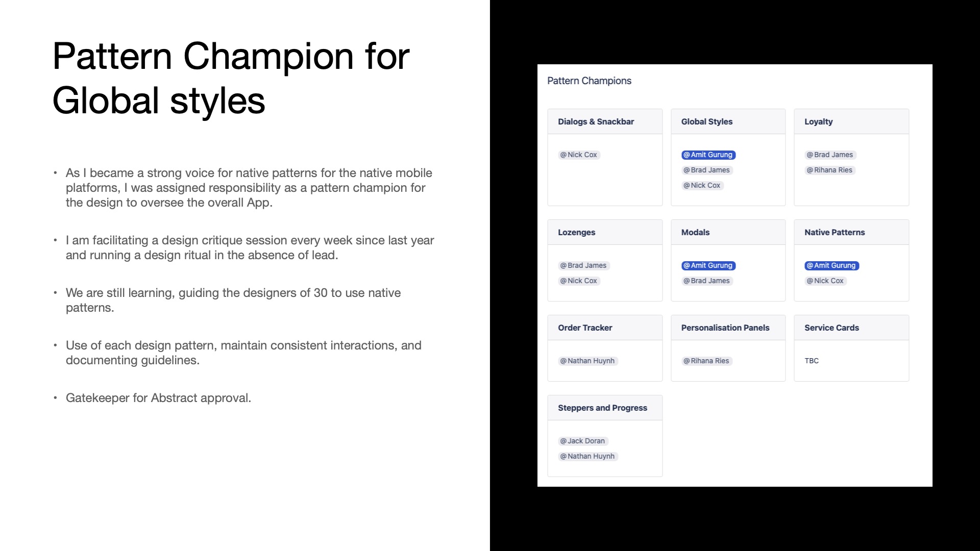The height and width of the screenshot is (551, 980).
Task: Click Amit Gurung mention under Global Styles
Action: tap(708, 155)
